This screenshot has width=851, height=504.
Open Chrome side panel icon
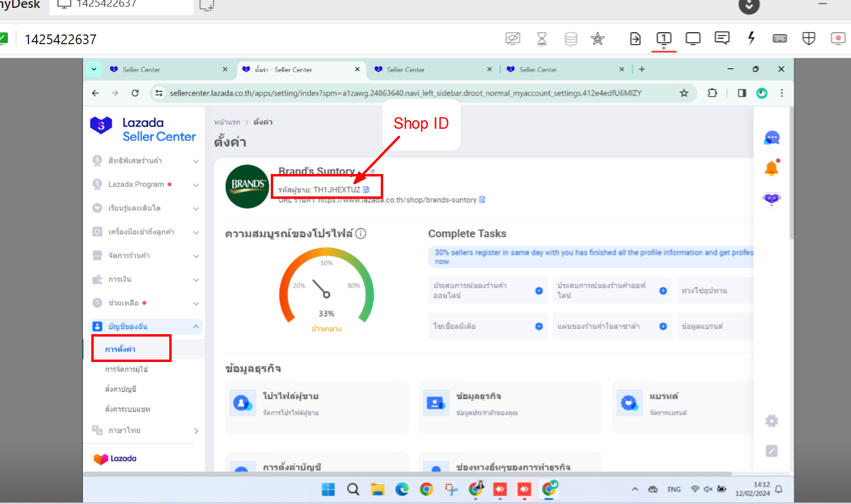742,93
